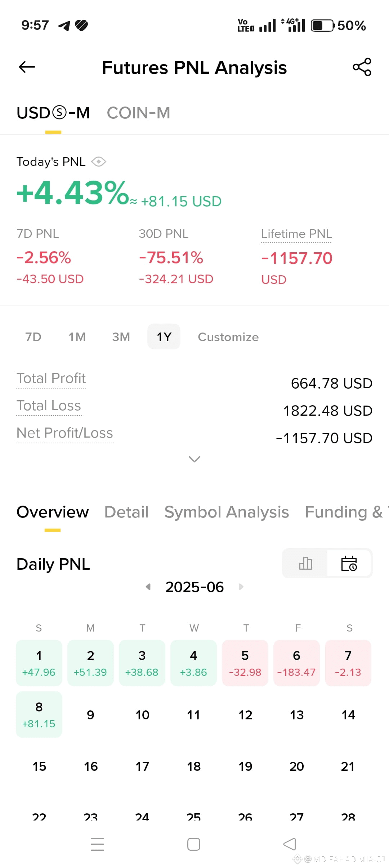Go to previous month arrow
389x868 pixels.
click(x=148, y=587)
